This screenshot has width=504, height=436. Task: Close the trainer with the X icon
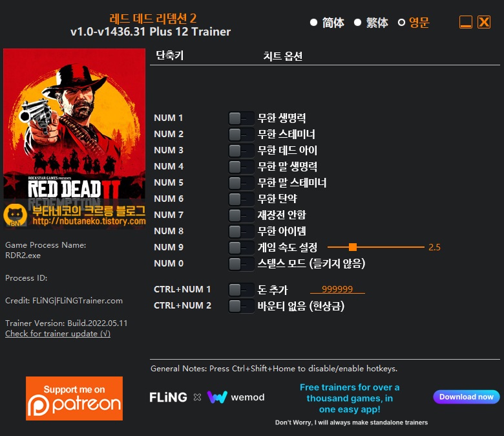(x=484, y=23)
